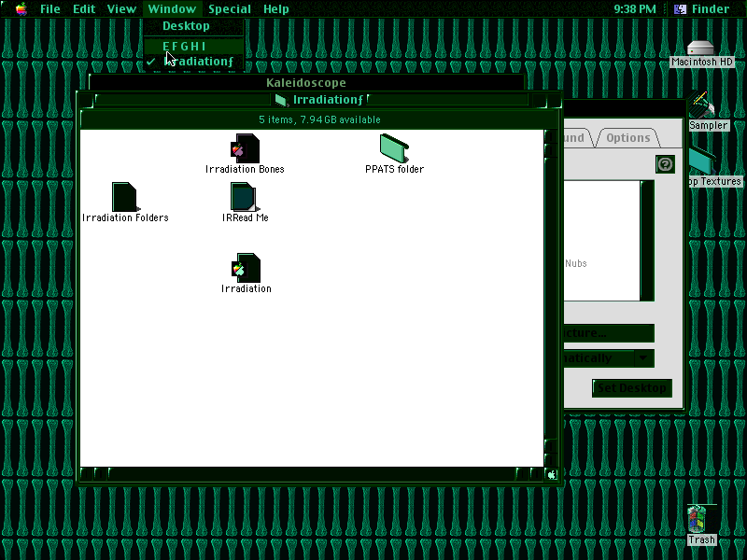Open the Help menu
This screenshot has height=560, width=747.
[x=276, y=9]
